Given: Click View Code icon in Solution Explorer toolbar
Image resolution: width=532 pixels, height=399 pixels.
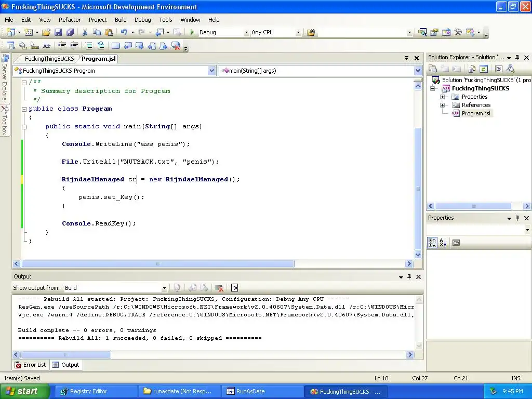Looking at the screenshot, I should tap(498, 69).
